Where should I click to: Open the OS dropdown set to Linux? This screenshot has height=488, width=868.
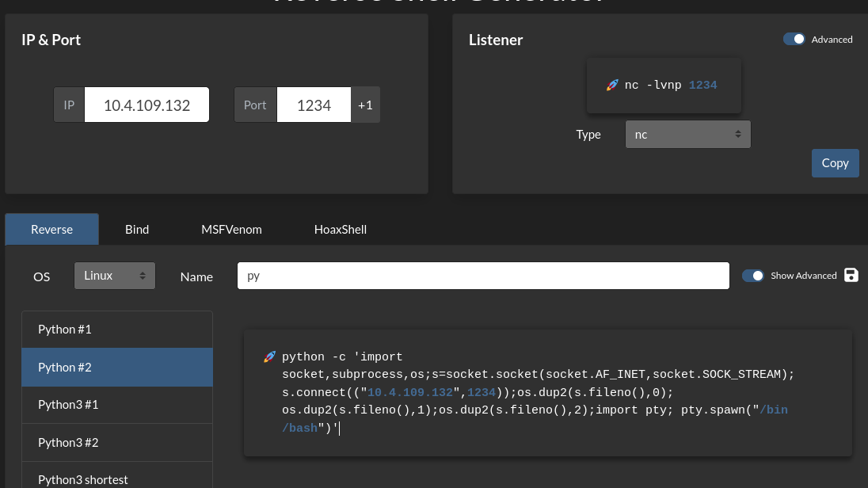tap(115, 276)
